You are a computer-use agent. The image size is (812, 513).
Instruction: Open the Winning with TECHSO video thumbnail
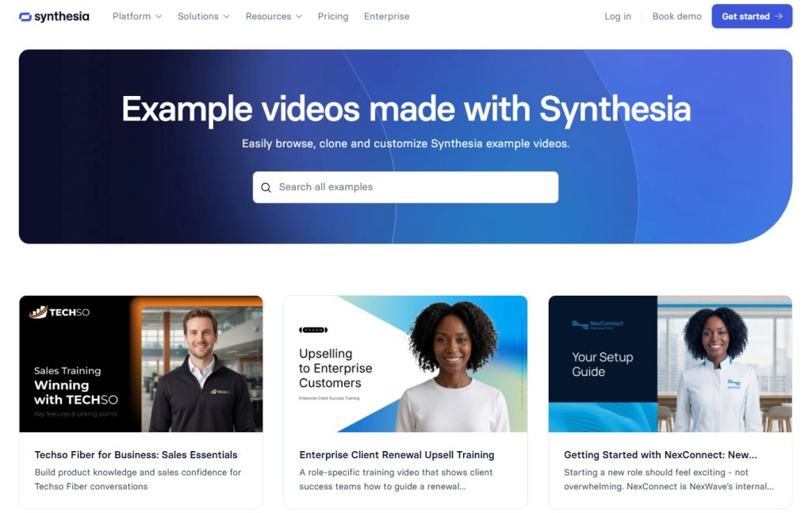pos(141,364)
